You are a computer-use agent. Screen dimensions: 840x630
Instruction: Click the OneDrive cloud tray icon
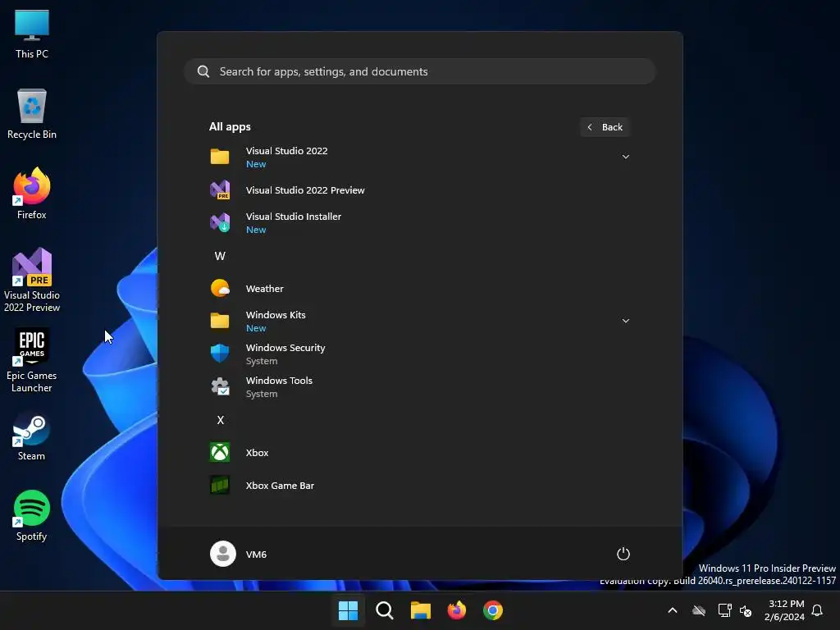[x=699, y=610]
